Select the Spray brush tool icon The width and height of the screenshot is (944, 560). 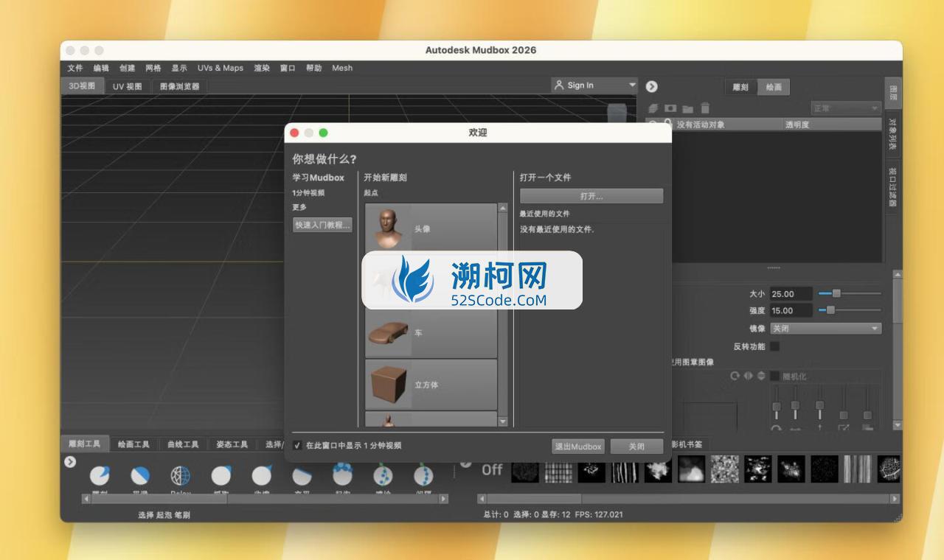383,474
